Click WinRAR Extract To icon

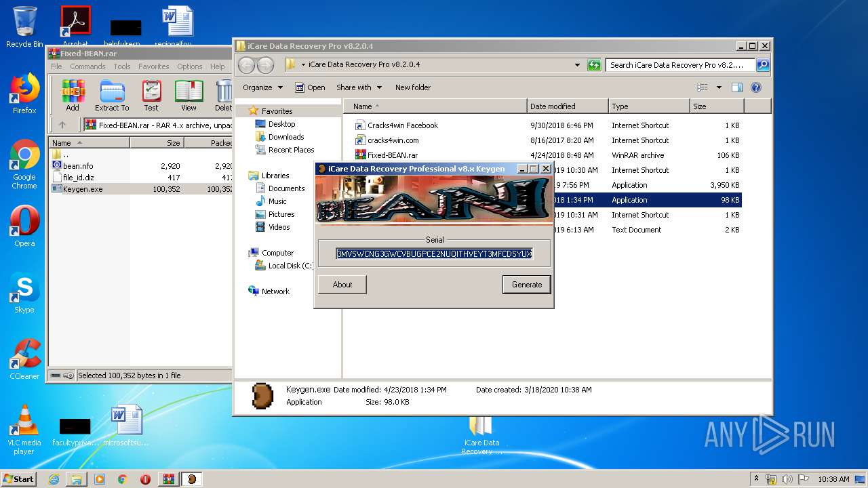(x=112, y=96)
